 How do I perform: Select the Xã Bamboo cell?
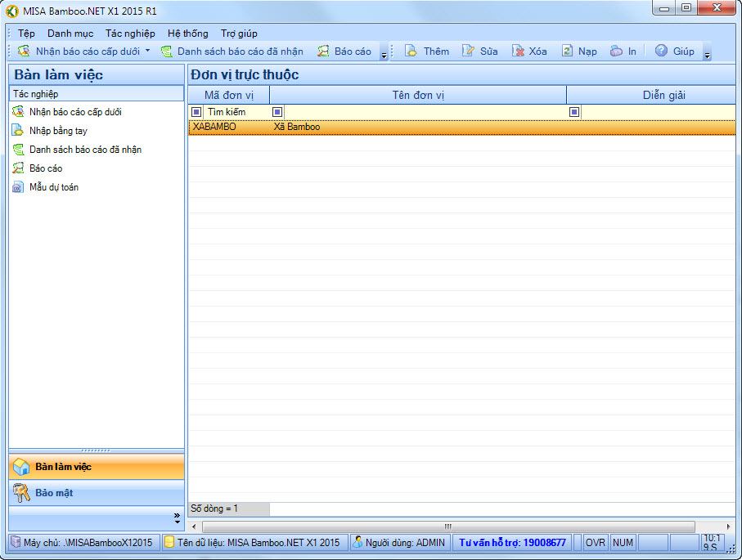point(418,127)
